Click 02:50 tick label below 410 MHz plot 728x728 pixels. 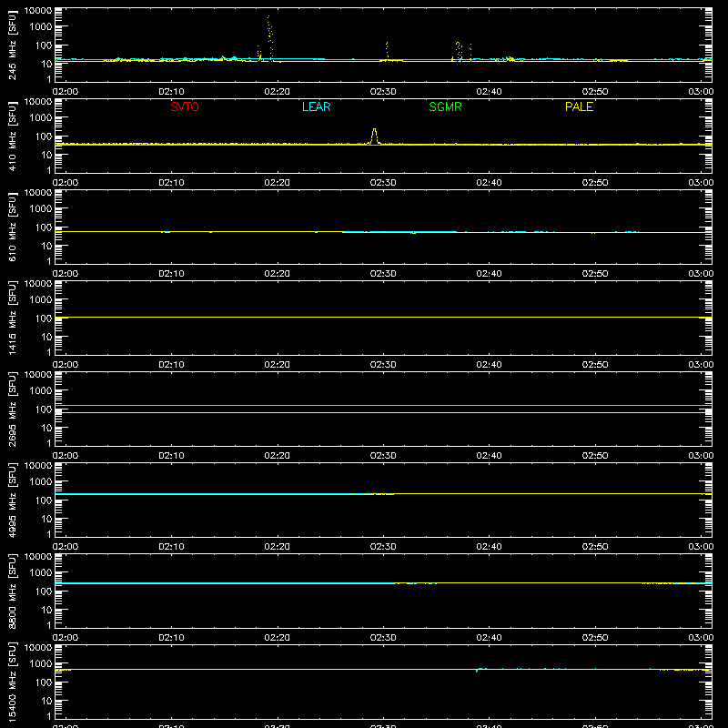(595, 183)
